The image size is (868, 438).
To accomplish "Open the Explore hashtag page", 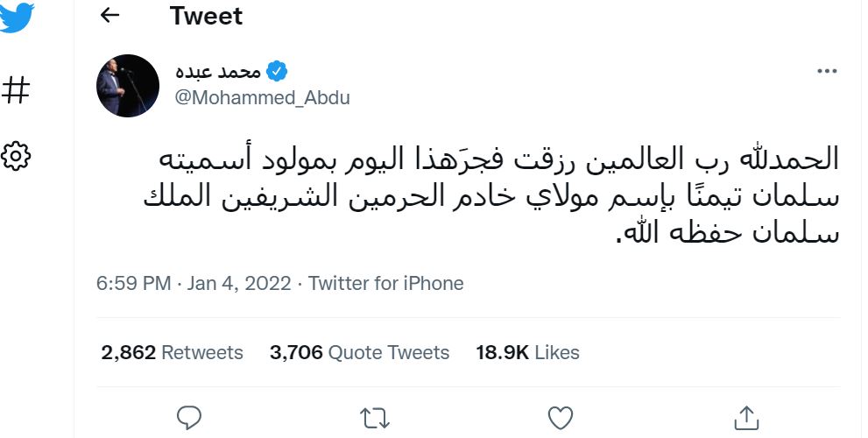I will pos(17,89).
